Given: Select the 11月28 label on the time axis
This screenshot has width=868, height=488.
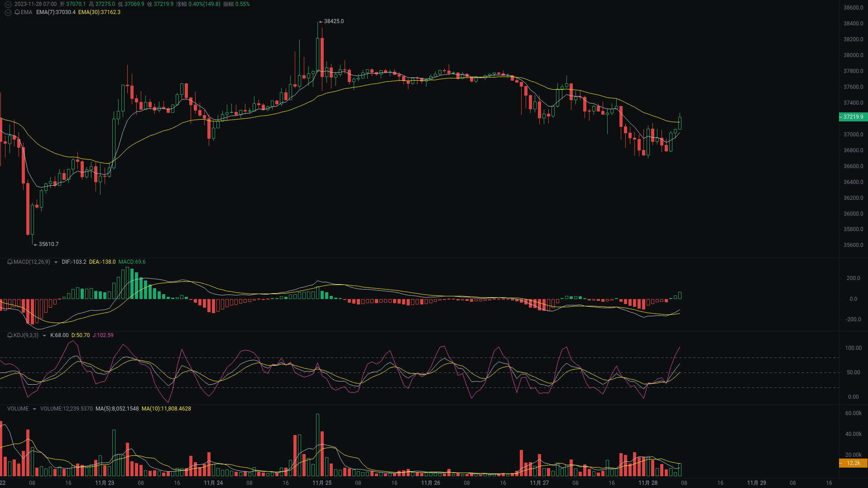Looking at the screenshot, I should tap(647, 483).
